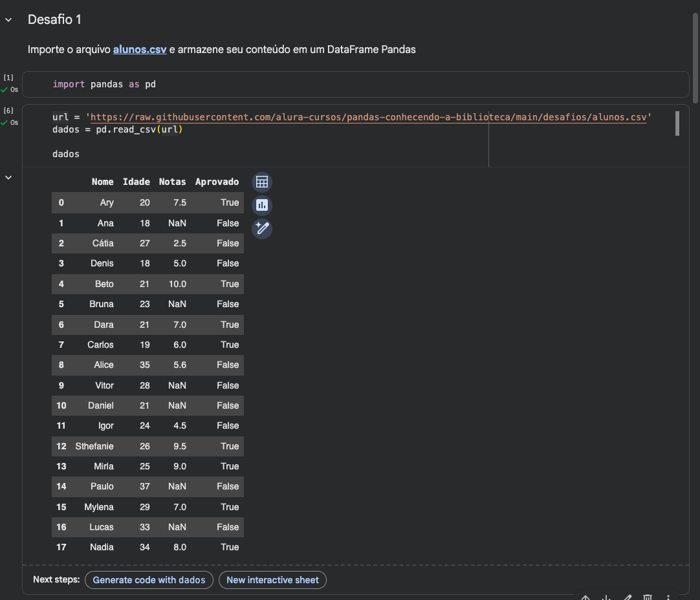This screenshot has width=700, height=600.
Task: Click the code cell's inner scrollbar
Action: [677, 123]
